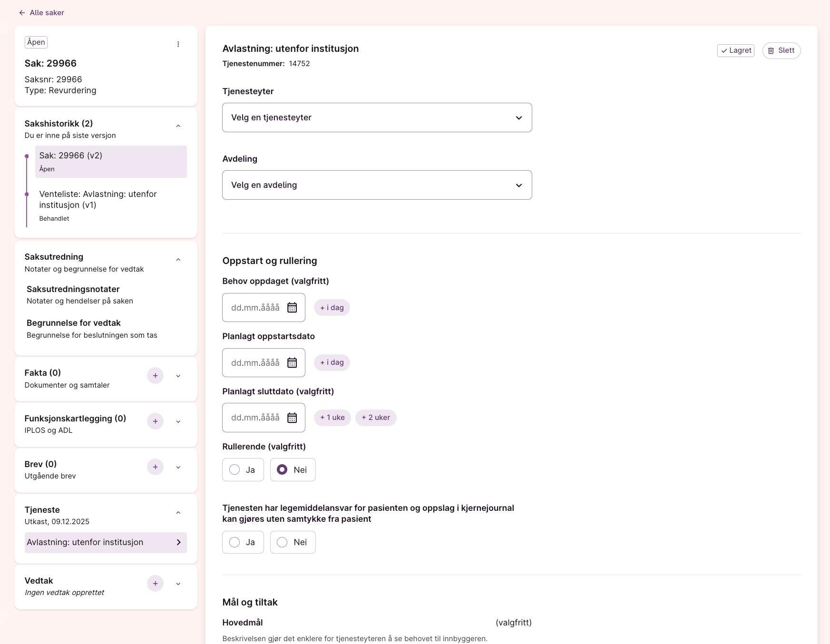Collapse the Sakshistorikk section
The image size is (830, 644).
pos(178,126)
